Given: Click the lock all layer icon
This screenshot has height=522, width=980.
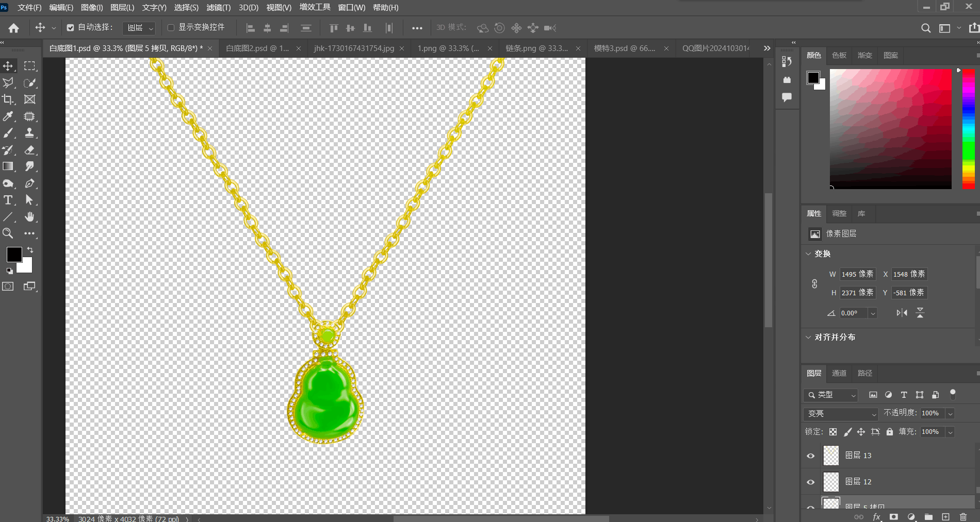Looking at the screenshot, I should click(x=890, y=432).
